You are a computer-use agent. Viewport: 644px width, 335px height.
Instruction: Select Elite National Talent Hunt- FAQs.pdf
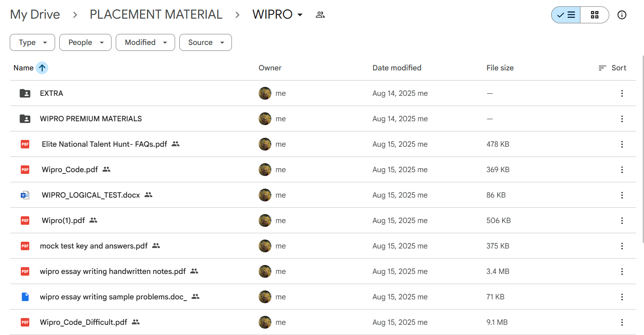[x=104, y=144]
